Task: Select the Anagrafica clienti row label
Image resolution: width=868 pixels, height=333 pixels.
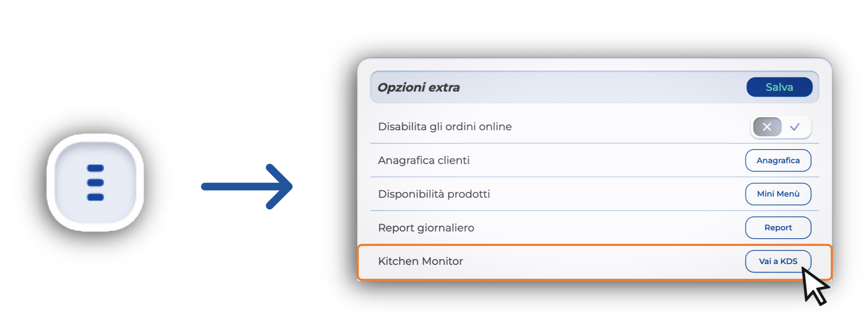Action: [424, 160]
